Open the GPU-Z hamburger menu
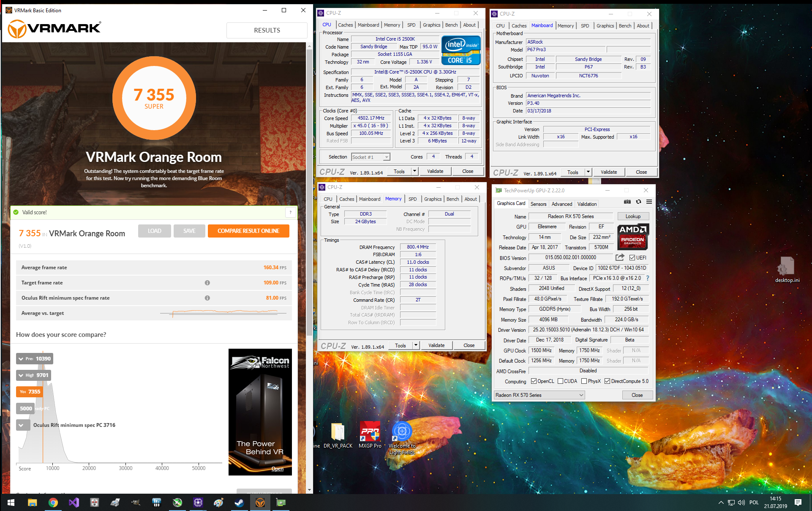This screenshot has height=511, width=812. [x=649, y=202]
